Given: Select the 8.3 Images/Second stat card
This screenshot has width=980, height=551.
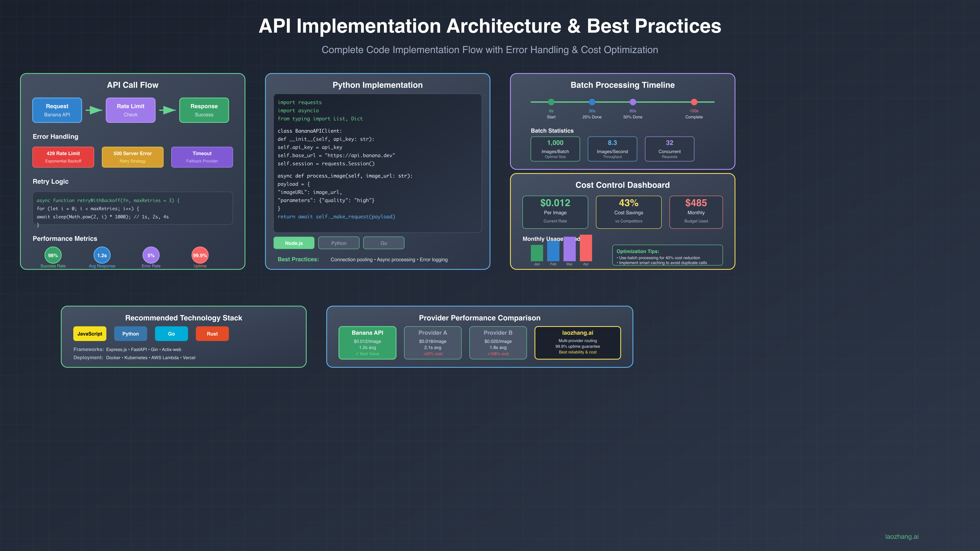Looking at the screenshot, I should click(x=612, y=149).
